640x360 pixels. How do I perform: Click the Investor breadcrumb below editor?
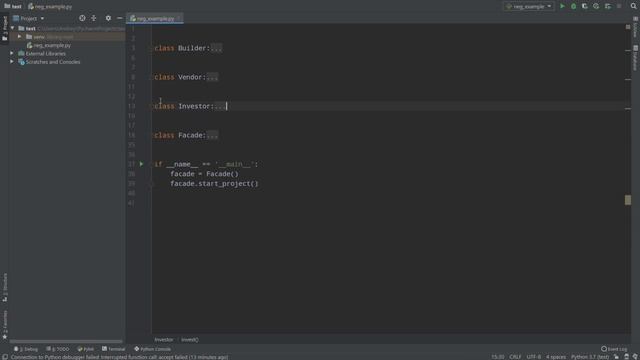pyautogui.click(x=164, y=340)
